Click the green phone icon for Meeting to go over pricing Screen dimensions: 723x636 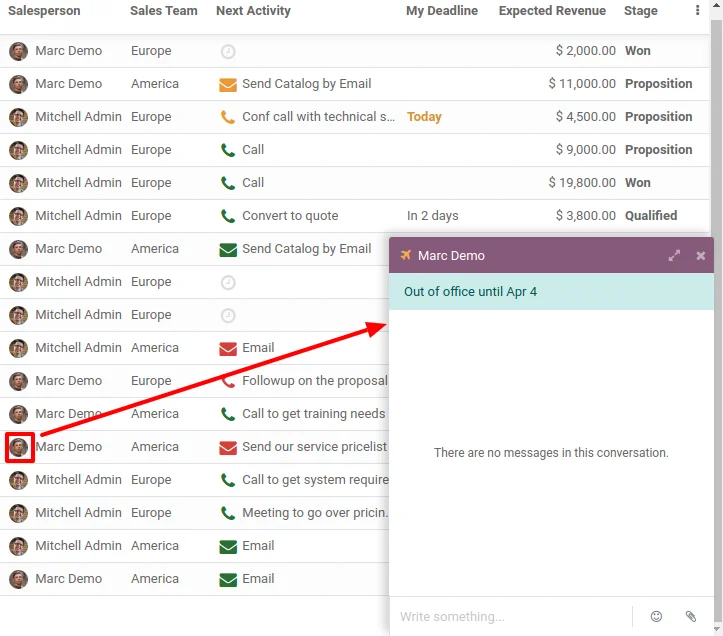tap(228, 513)
